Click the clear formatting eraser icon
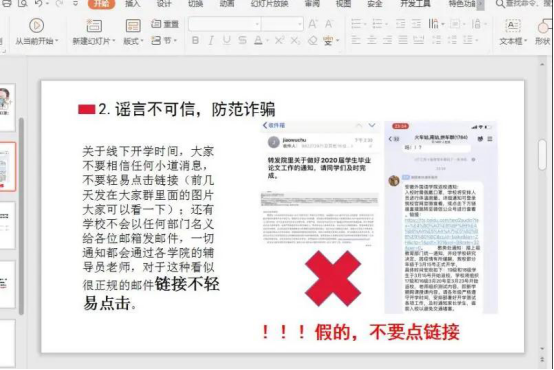 313,41
